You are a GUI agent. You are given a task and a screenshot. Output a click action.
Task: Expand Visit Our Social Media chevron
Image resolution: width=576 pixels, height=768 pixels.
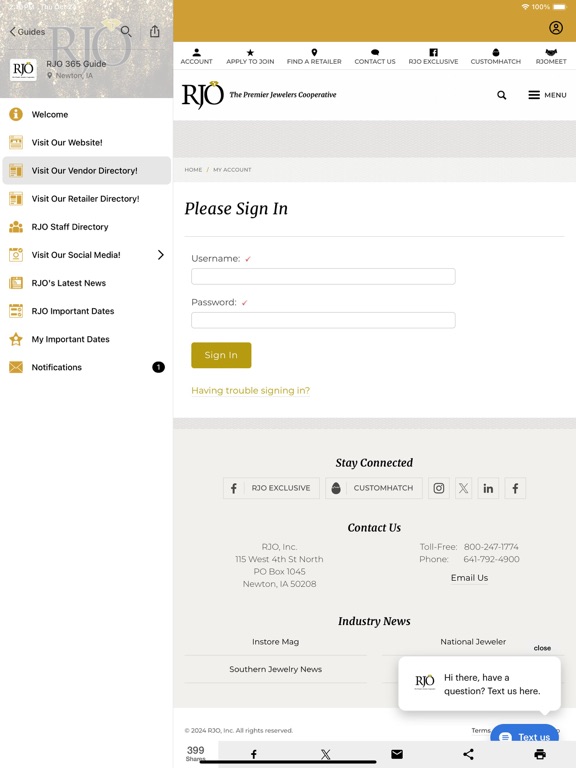(161, 255)
